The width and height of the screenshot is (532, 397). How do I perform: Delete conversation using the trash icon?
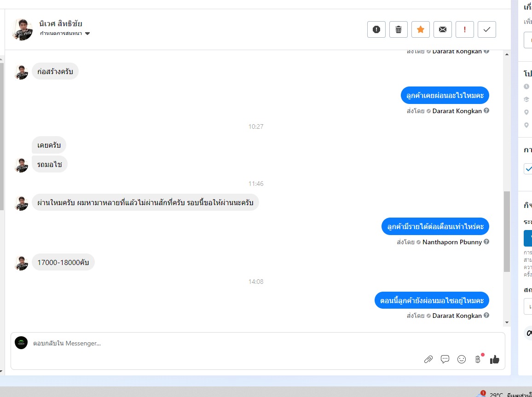click(x=399, y=29)
